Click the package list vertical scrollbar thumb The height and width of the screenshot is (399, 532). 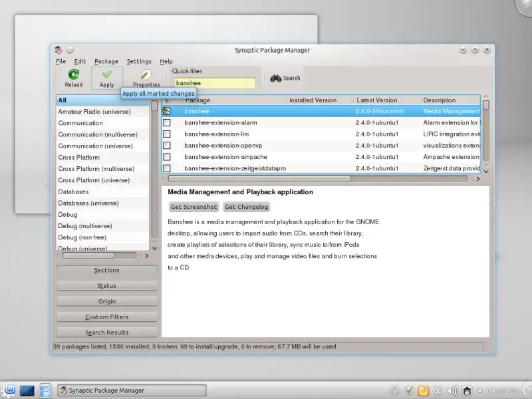486,105
